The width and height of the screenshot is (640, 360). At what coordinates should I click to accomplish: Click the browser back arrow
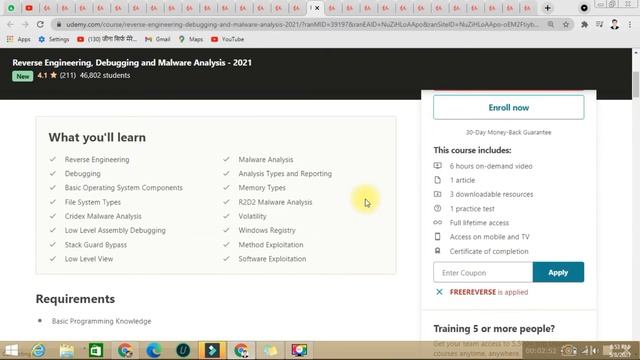10,24
